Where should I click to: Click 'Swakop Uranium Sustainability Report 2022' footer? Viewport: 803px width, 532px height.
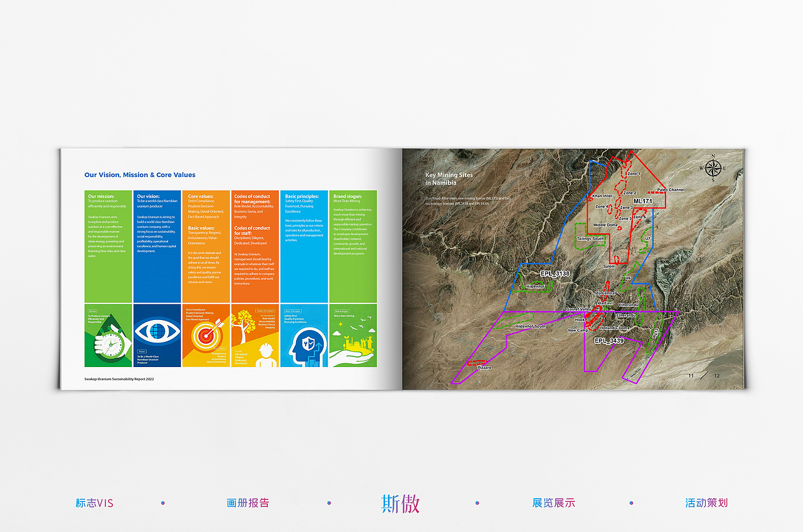click(119, 379)
